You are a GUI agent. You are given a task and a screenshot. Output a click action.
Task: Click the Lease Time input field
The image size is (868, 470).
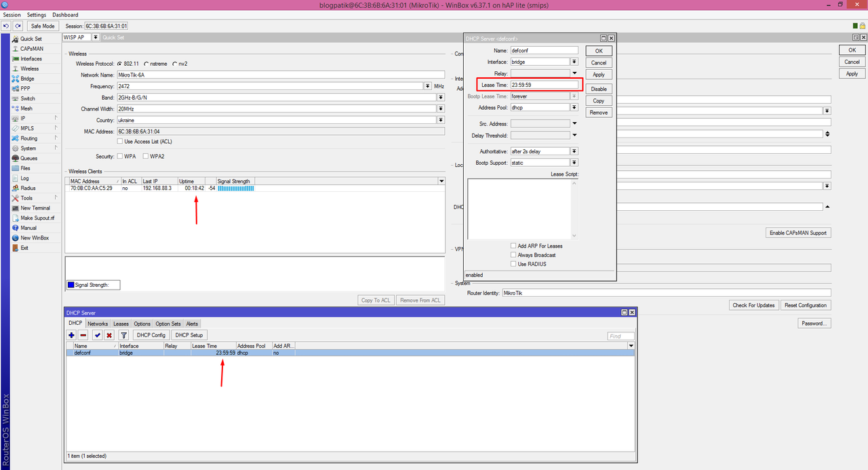545,85
